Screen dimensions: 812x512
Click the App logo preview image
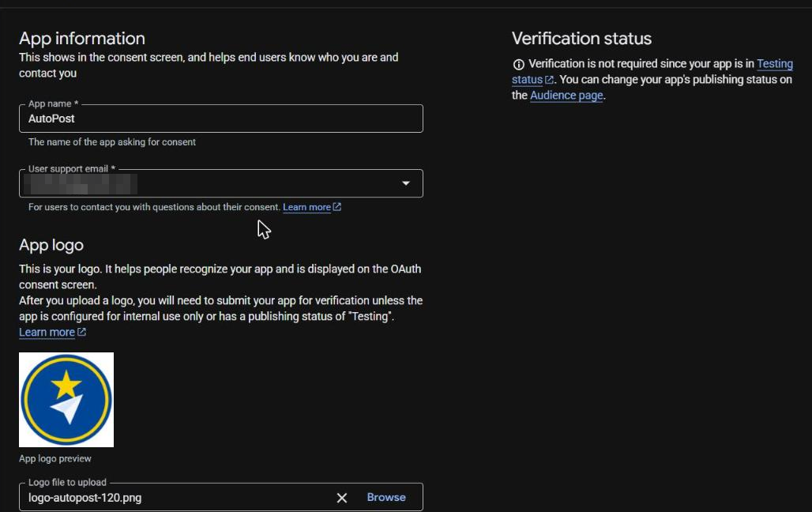66,400
